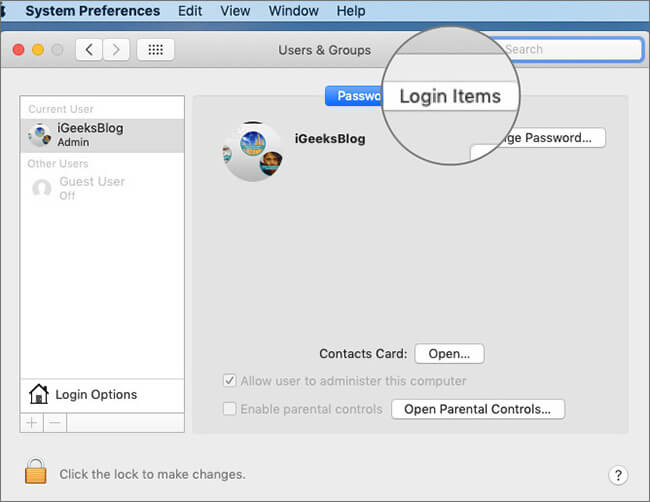Click the minus button to remove user
Image resolution: width=650 pixels, height=502 pixels.
tap(55, 422)
